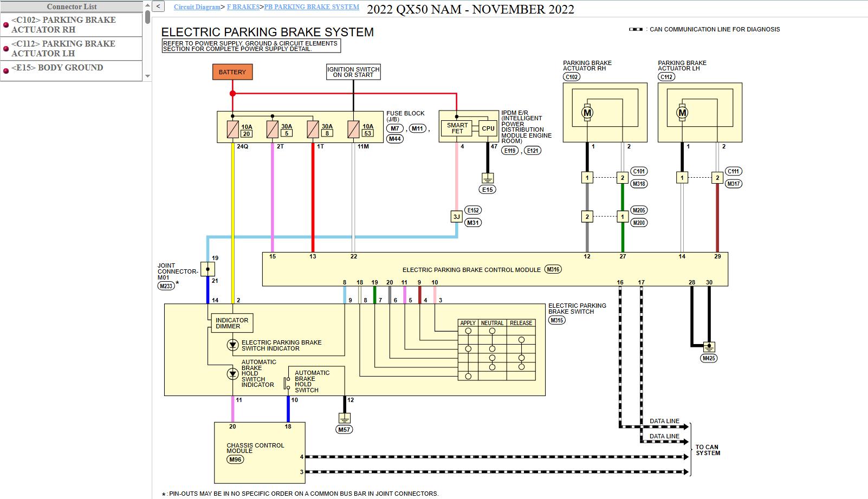The height and width of the screenshot is (499, 868).
Task: Click the Electric Parking Brake Switch Indicator LED symbol
Action: [232, 345]
